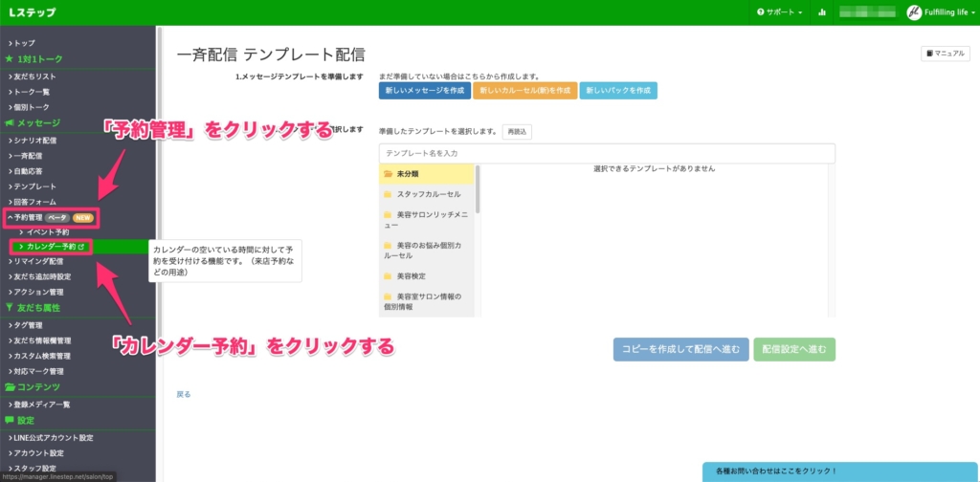Collapse the 予約管理 sidebar section
This screenshot has height=482, width=980.
point(27,218)
